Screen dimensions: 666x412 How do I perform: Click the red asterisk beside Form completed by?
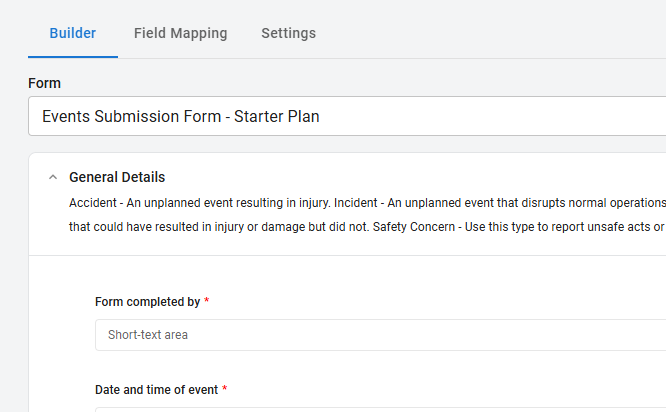coord(207,301)
